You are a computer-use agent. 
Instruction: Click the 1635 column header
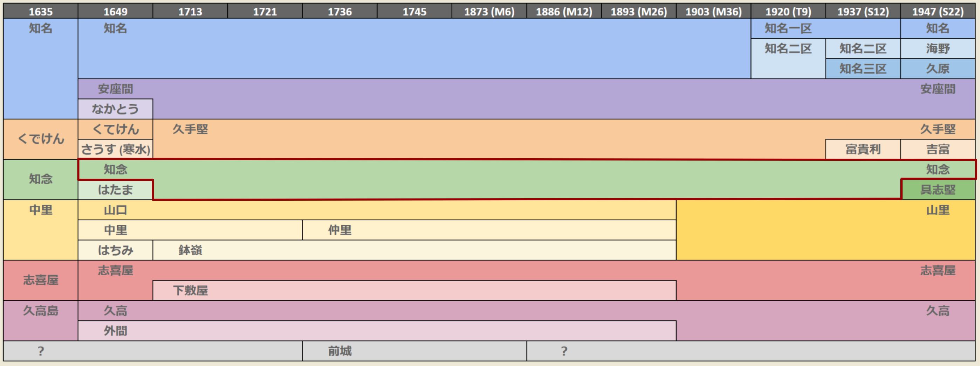41,12
